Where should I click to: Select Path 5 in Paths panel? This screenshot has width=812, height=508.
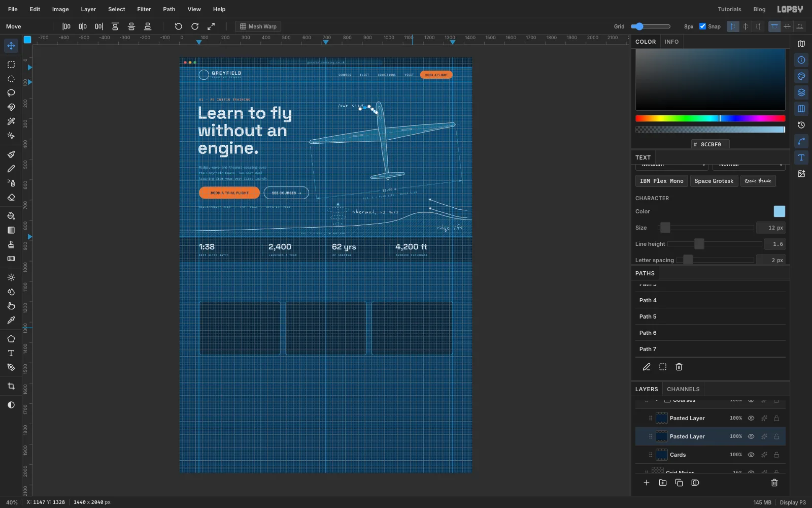pos(710,316)
